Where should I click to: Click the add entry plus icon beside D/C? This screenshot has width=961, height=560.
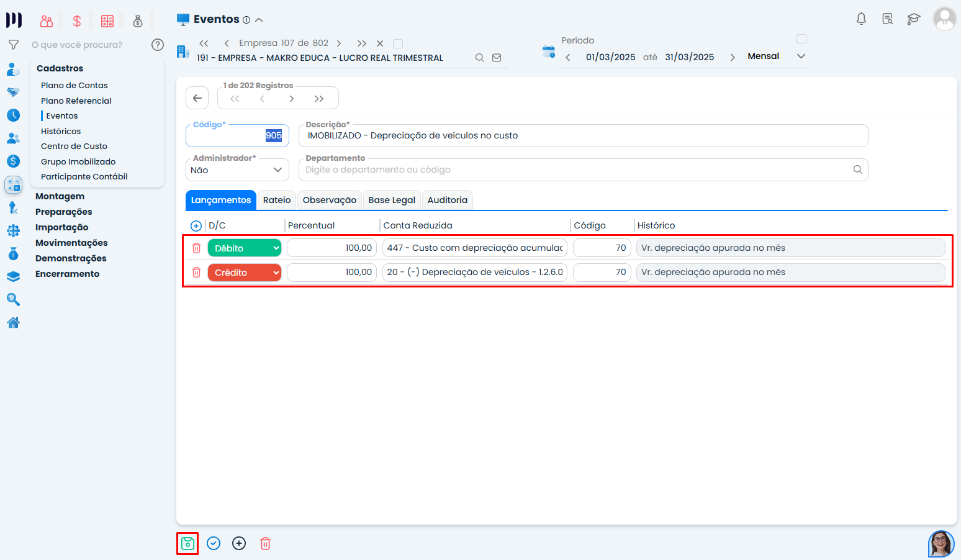[196, 226]
